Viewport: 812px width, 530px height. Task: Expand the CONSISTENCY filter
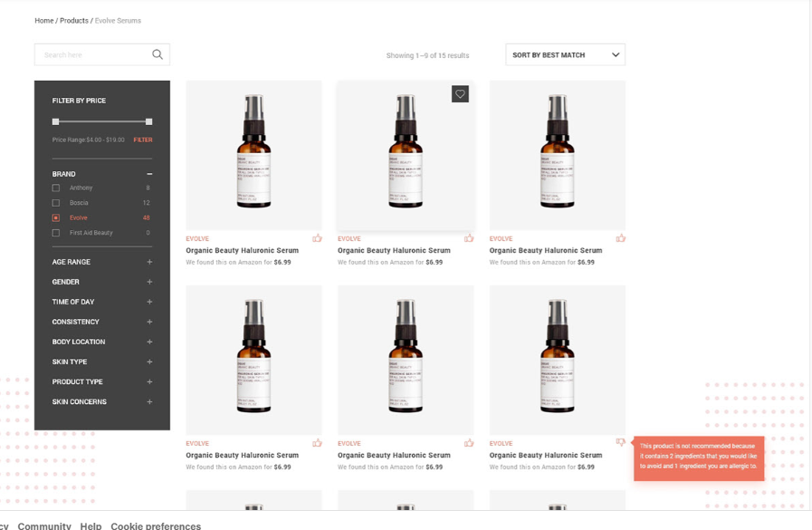tap(149, 322)
